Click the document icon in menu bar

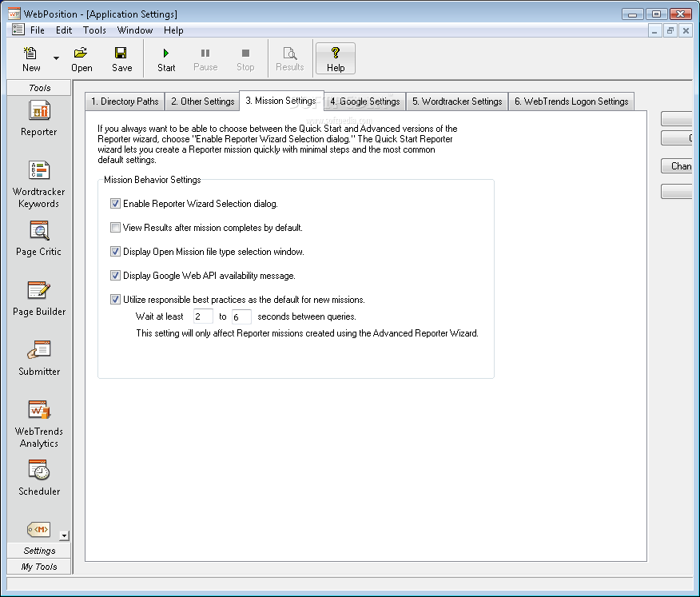[18, 30]
